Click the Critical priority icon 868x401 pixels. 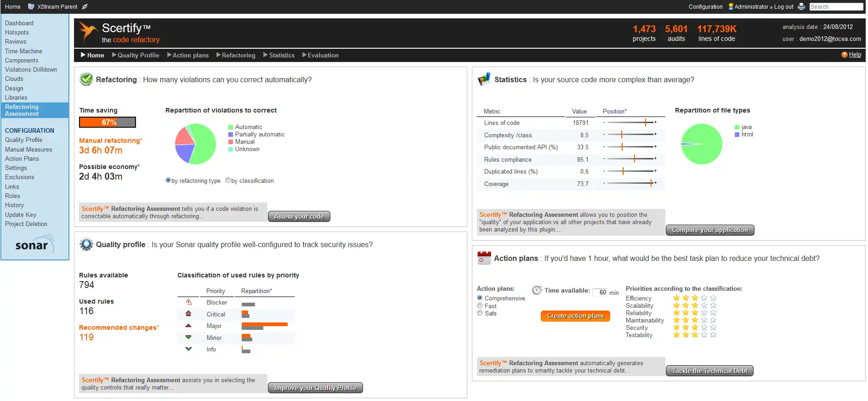point(188,314)
